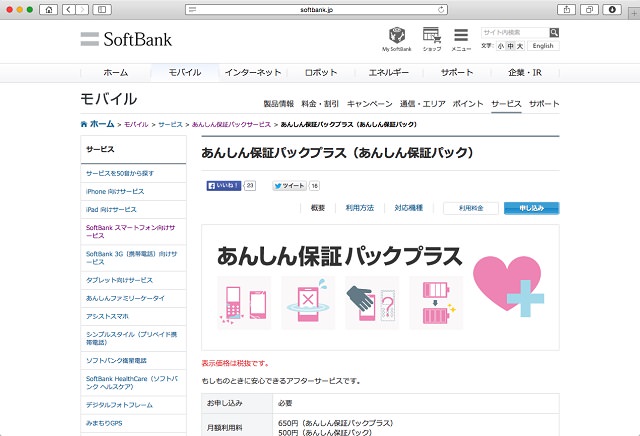Click the サイト内検索 search field
The image size is (640, 436).
(515, 32)
